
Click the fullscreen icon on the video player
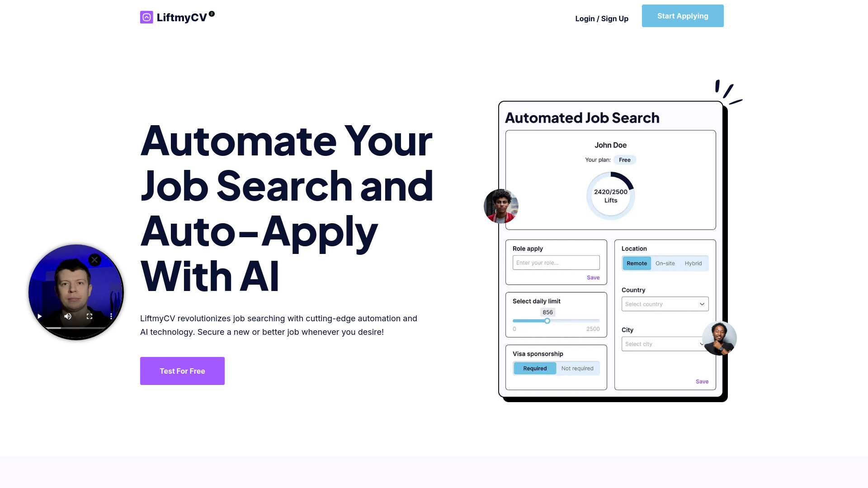click(x=90, y=316)
